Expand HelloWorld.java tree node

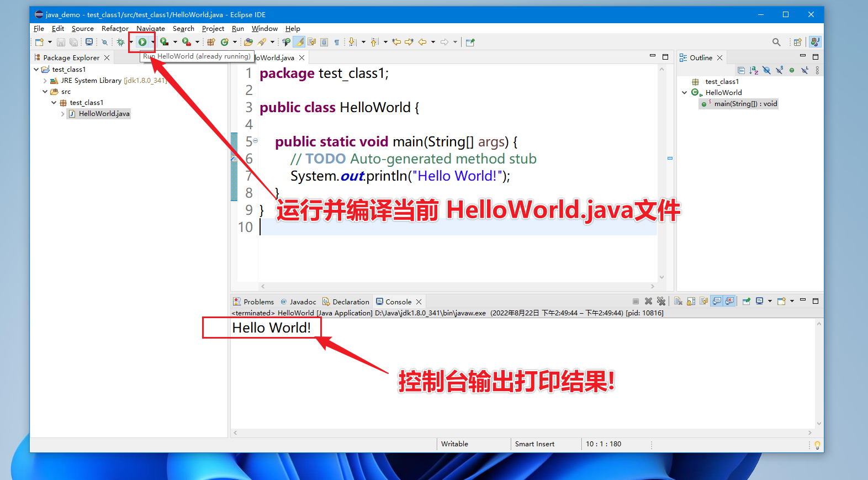pyautogui.click(x=63, y=114)
